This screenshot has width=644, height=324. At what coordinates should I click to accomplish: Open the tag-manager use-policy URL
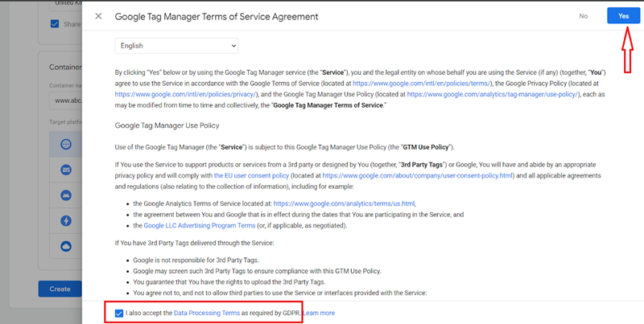tap(492, 94)
